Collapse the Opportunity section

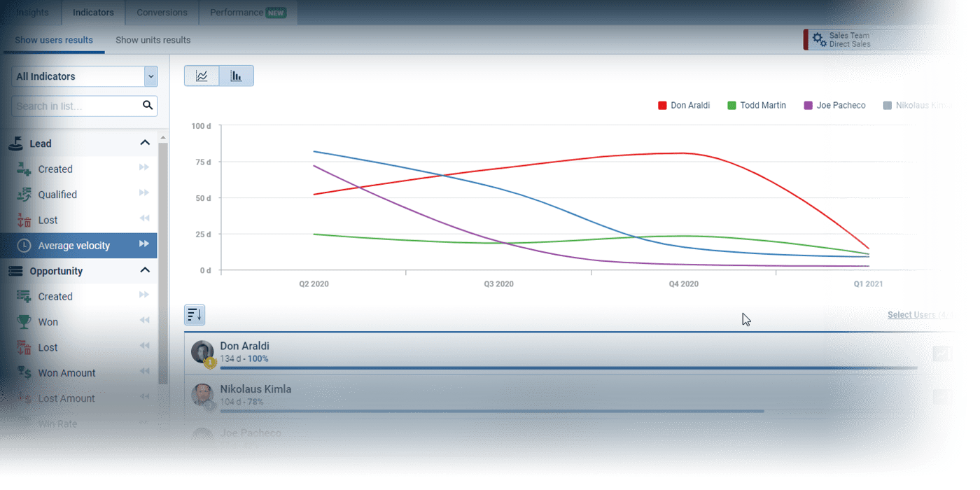145,270
